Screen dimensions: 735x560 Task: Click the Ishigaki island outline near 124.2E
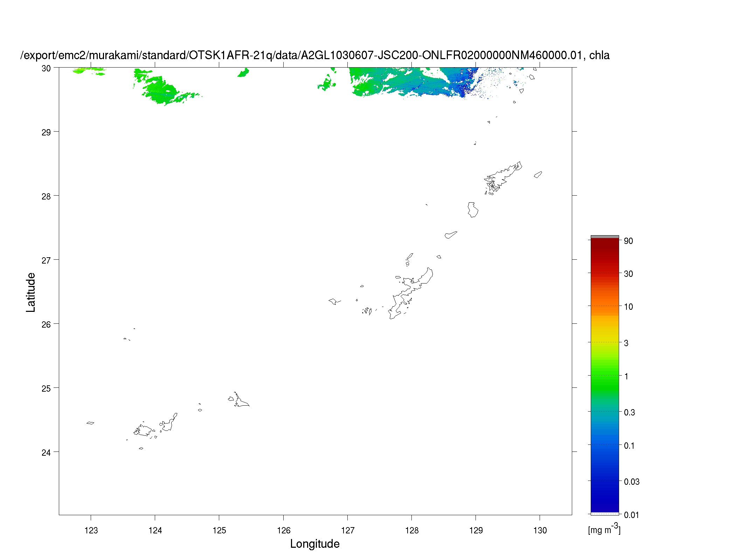pos(168,422)
